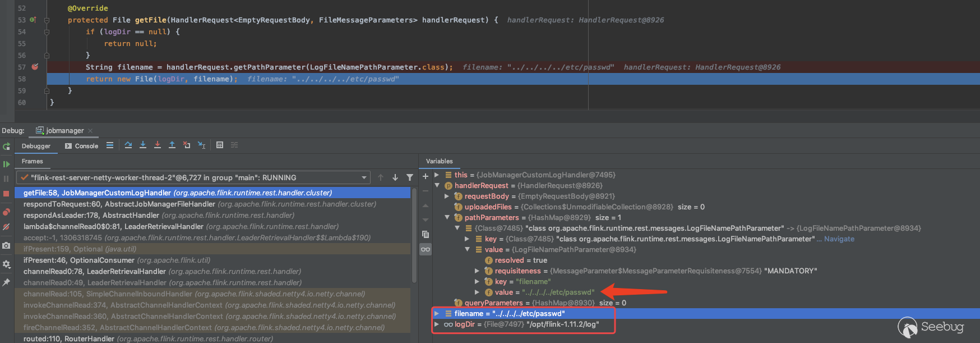Collapse the pathParameters tree node
The image size is (980, 343).
click(447, 217)
